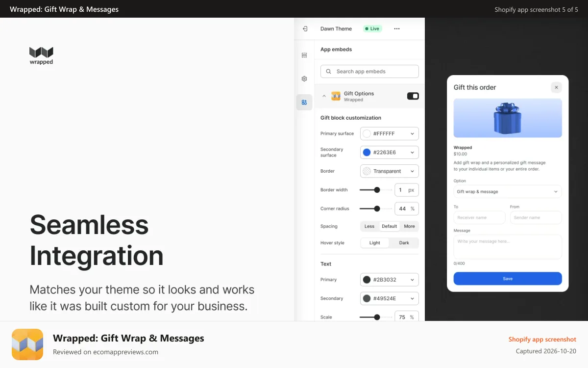Click the blue Secondary surface color swatch
The width and height of the screenshot is (588, 368).
coord(367,153)
